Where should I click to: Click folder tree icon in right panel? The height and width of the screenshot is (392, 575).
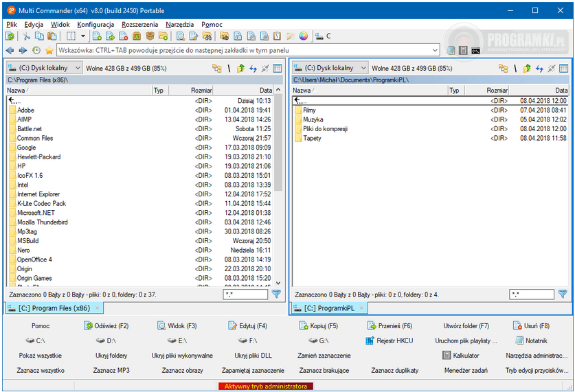[x=503, y=68]
